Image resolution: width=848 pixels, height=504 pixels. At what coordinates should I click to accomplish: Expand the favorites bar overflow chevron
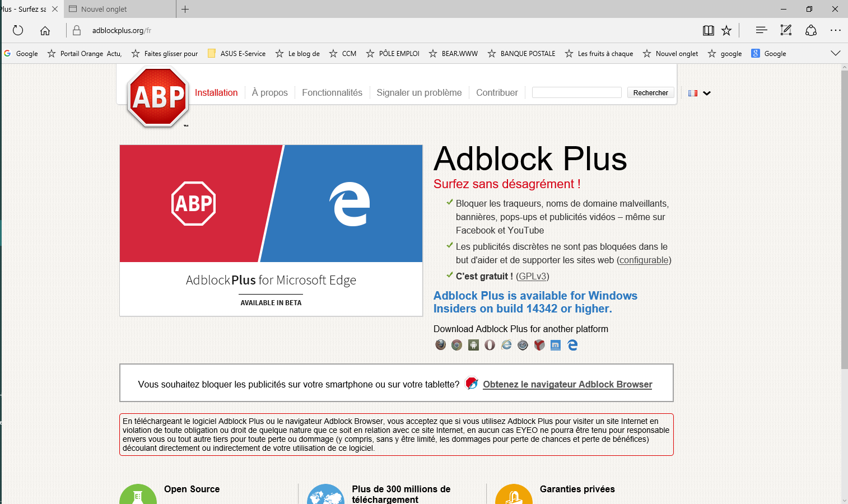836,53
